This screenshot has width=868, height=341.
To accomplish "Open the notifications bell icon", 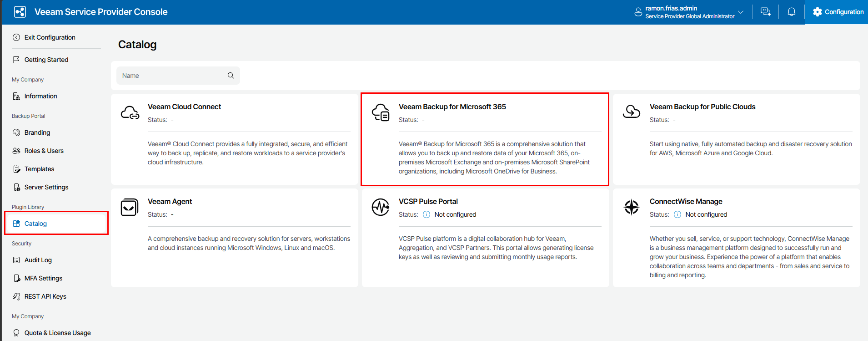I will [x=792, y=12].
